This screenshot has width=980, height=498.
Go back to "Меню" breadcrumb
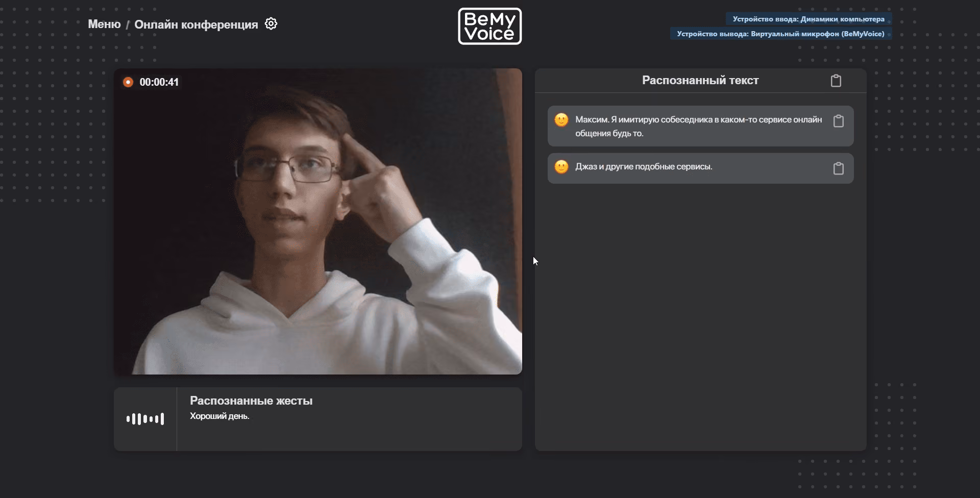(104, 24)
